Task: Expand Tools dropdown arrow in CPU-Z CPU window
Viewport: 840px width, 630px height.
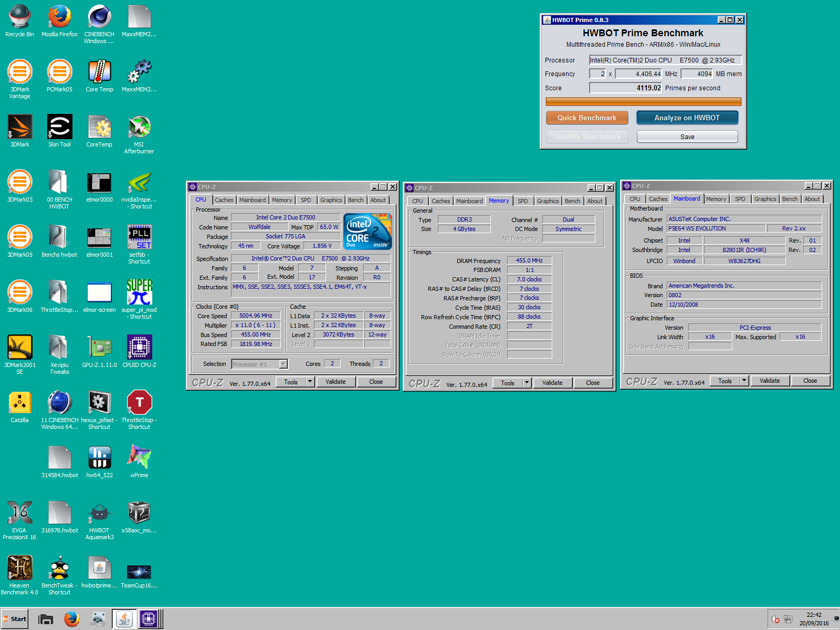Action: [x=310, y=382]
